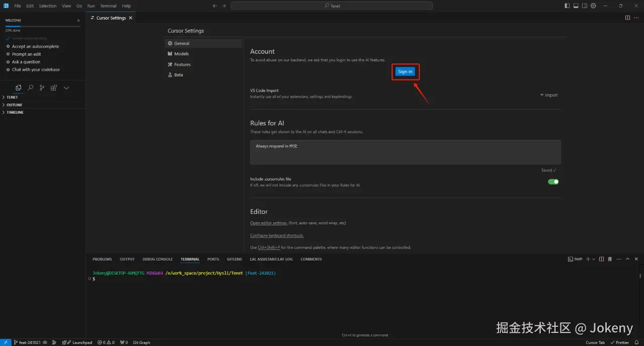The image size is (644, 346).
Task: Expand the TIMELINE section
Action: (43, 112)
